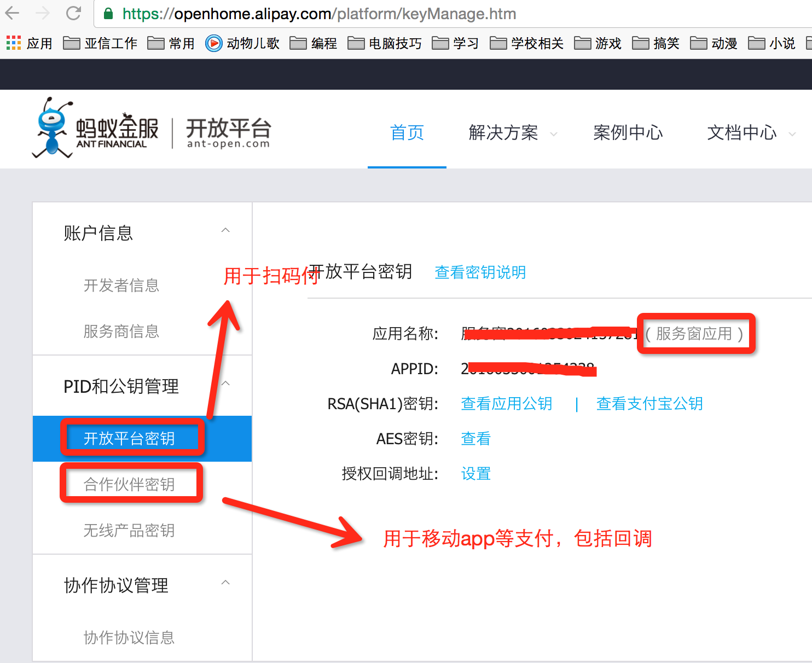Open the 案例中心 navigation item
This screenshot has height=663, width=812.
(628, 132)
